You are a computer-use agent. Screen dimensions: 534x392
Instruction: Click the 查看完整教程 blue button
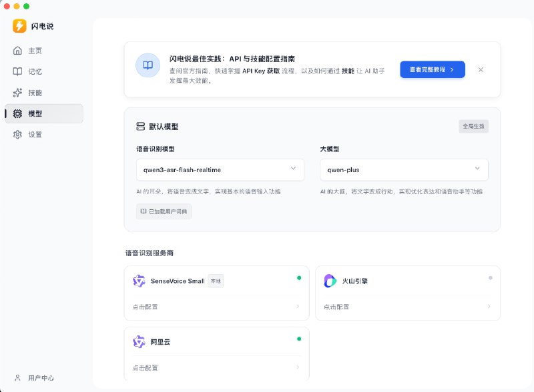(432, 69)
